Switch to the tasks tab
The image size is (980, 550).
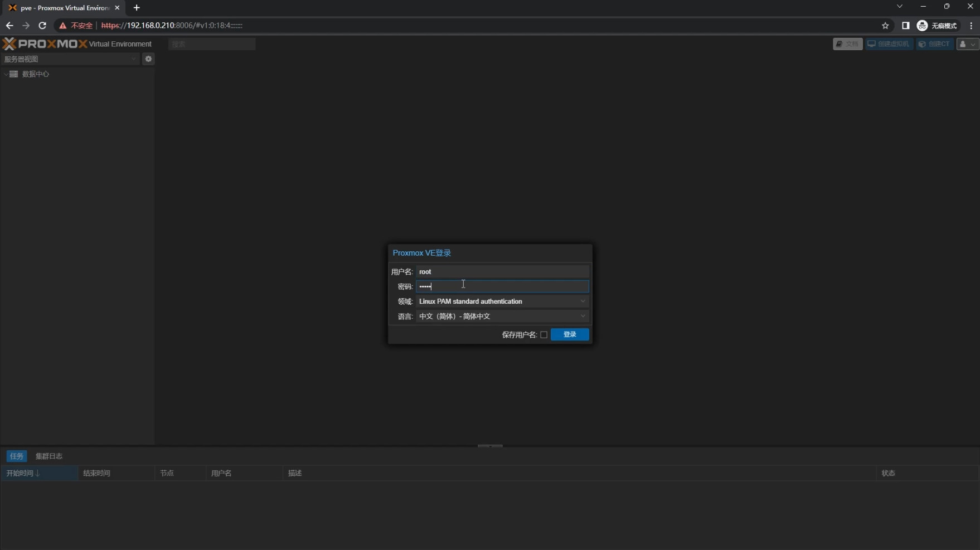(x=17, y=456)
